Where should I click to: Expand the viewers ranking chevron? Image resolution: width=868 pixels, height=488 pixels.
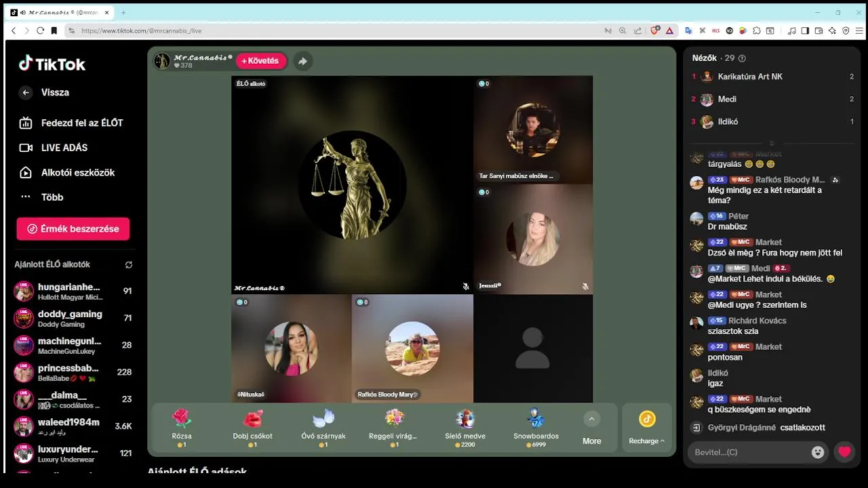coord(772,143)
